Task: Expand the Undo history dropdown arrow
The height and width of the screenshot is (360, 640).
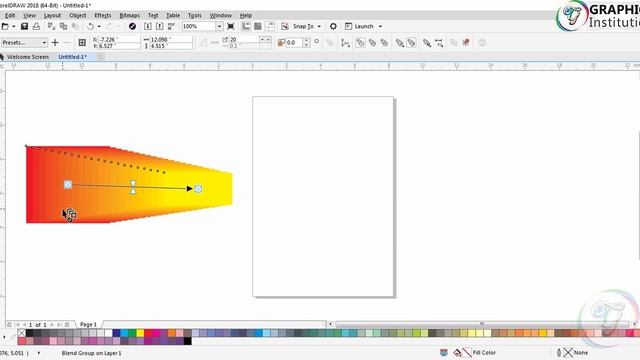Action: pyautogui.click(x=99, y=26)
